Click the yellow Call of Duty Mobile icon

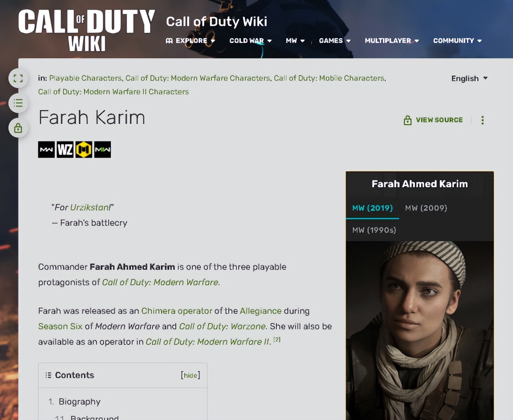point(84,150)
